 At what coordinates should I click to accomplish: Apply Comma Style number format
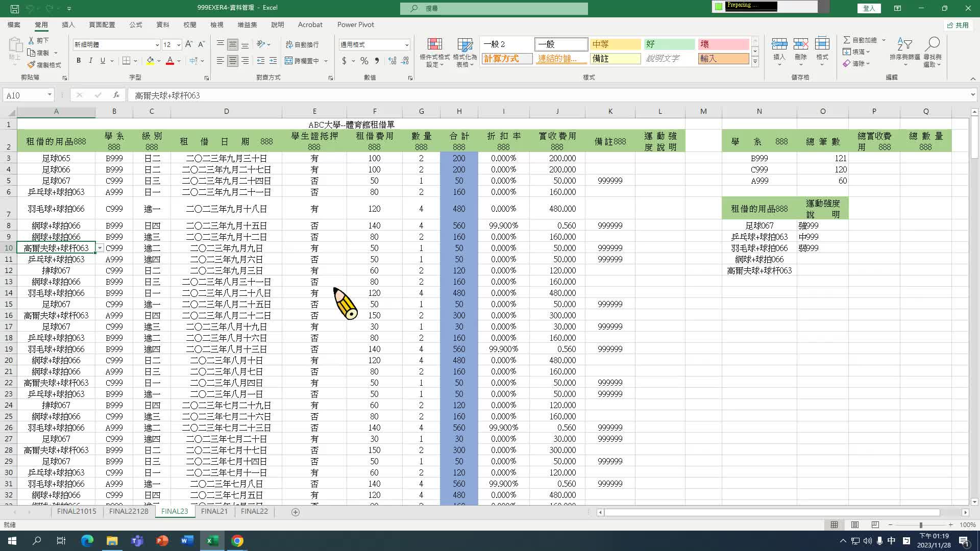click(x=377, y=61)
